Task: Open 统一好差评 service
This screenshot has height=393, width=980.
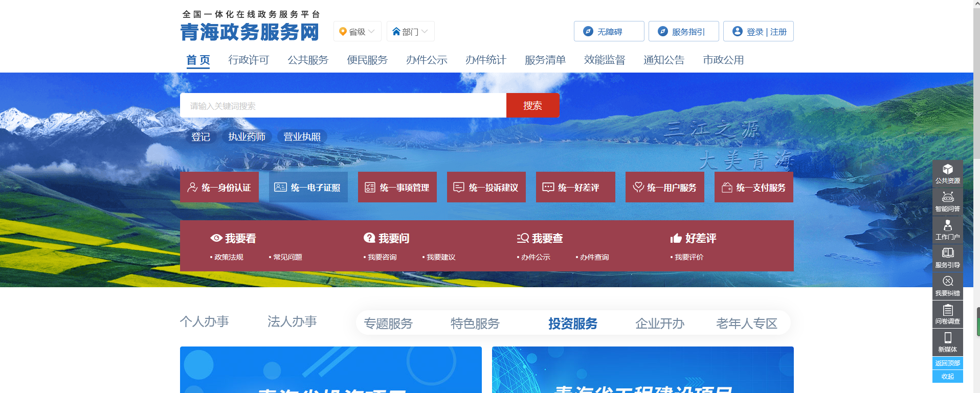Action: tap(575, 187)
